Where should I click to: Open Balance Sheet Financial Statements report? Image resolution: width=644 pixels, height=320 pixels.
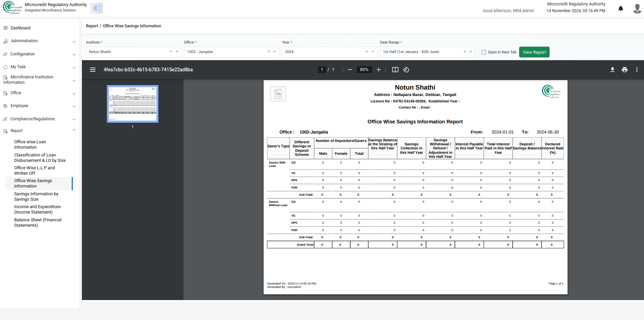pyautogui.click(x=38, y=223)
